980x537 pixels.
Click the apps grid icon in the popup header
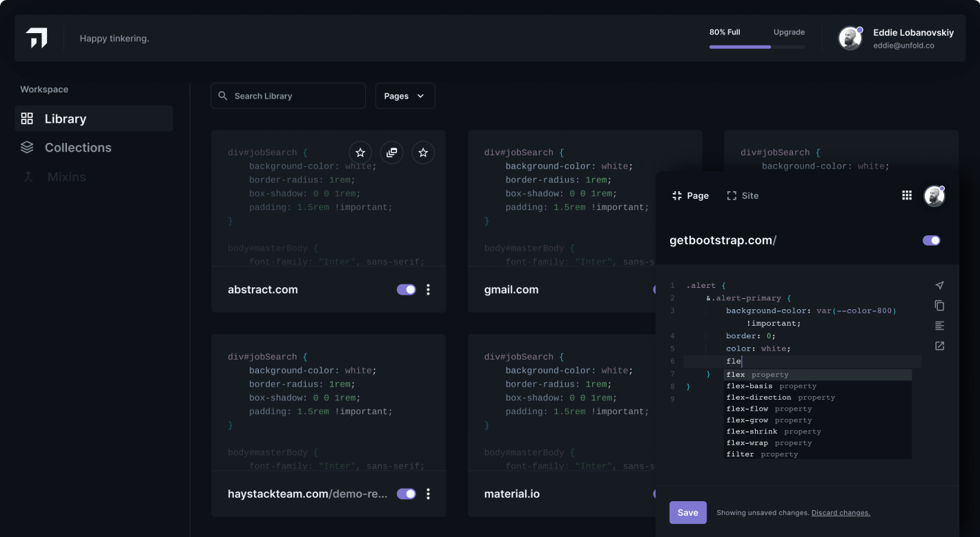coord(906,195)
